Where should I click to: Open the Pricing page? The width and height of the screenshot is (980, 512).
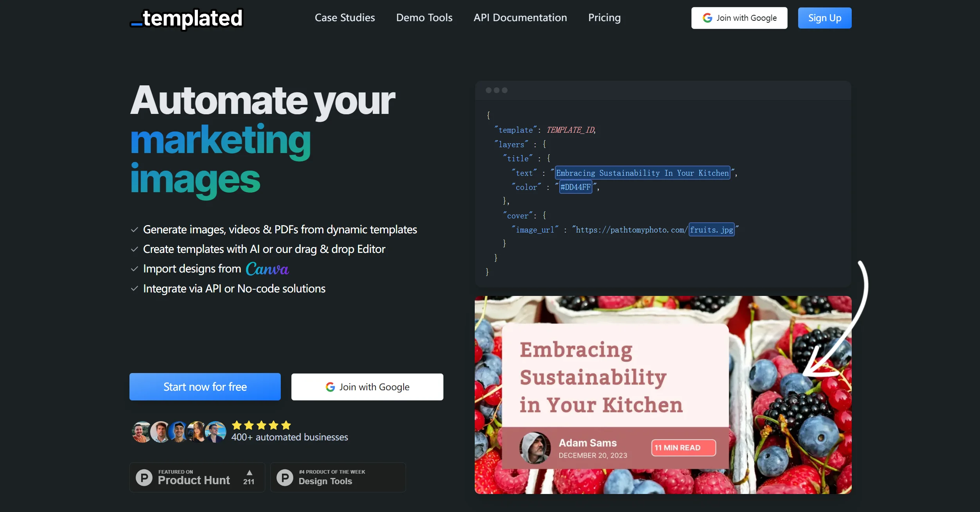[604, 18]
